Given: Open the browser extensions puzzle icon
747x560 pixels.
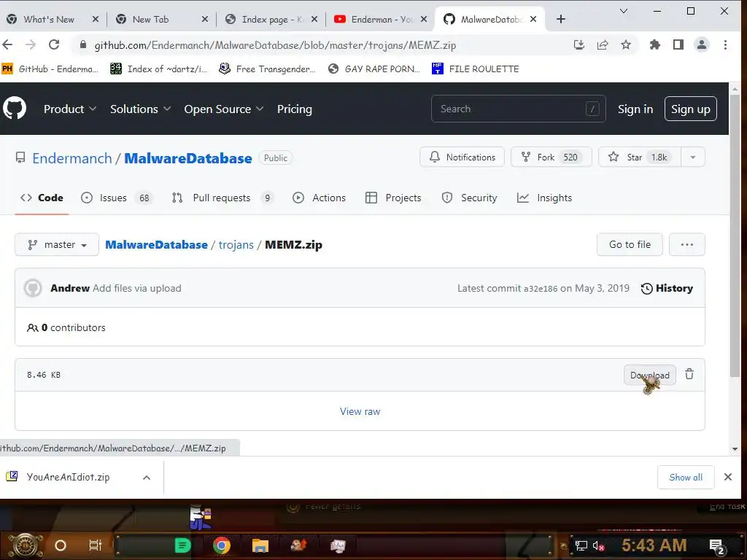Looking at the screenshot, I should (655, 44).
